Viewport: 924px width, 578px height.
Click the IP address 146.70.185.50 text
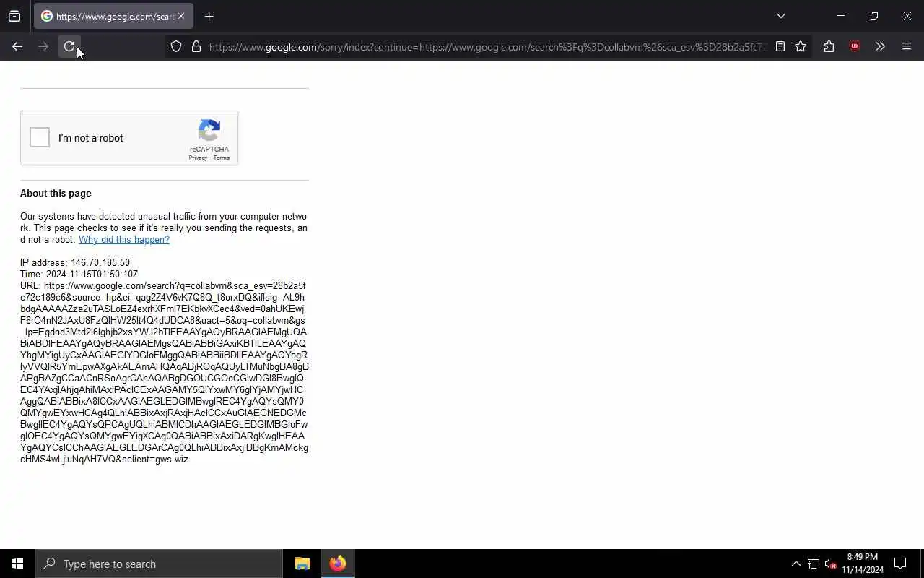(75, 263)
